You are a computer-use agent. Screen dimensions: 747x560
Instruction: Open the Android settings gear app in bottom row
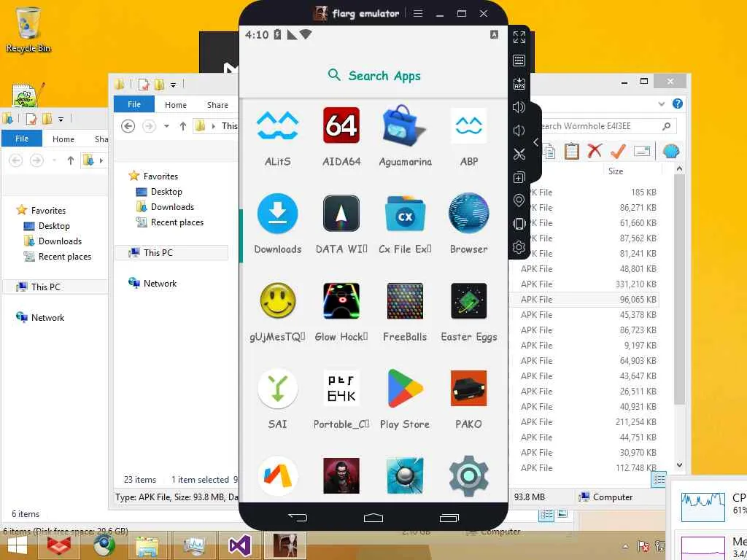[469, 475]
